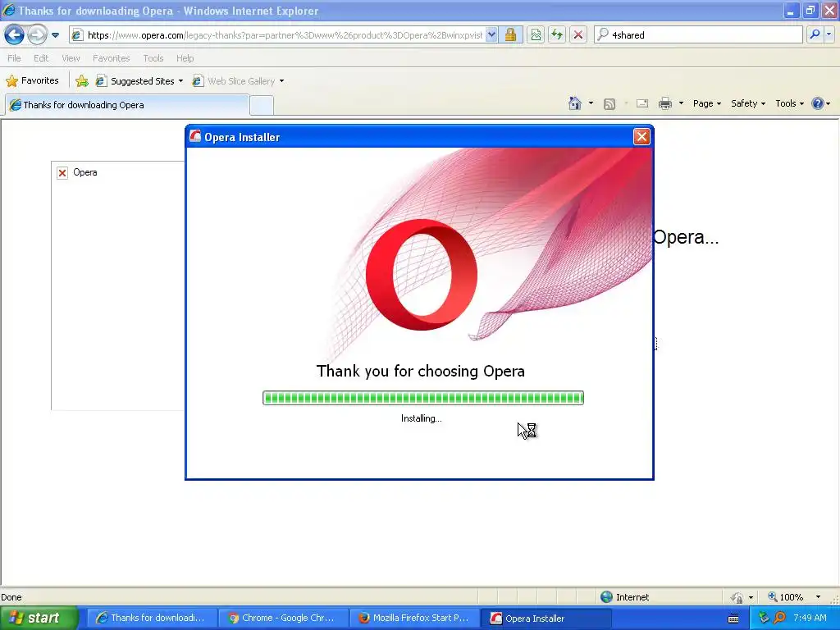Click the security lock icon in address bar
Image resolution: width=840 pixels, height=630 pixels.
pyautogui.click(x=510, y=35)
